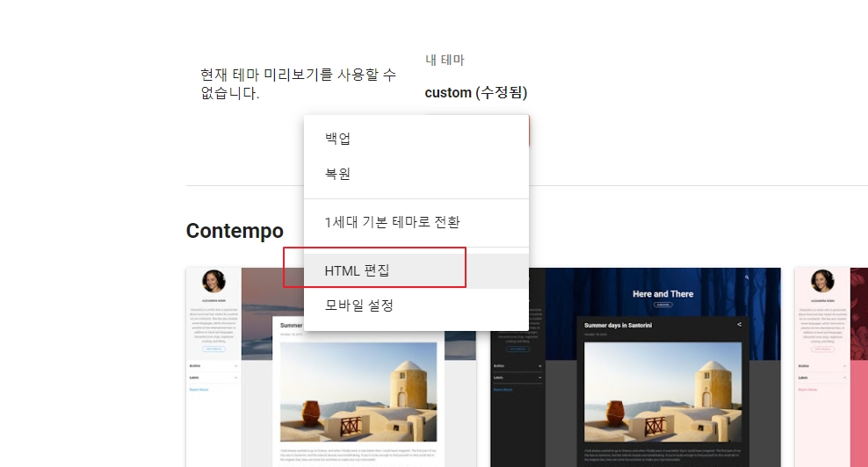Click profile avatar in pink Contempo preview
868x467 pixels.
pos(822,281)
